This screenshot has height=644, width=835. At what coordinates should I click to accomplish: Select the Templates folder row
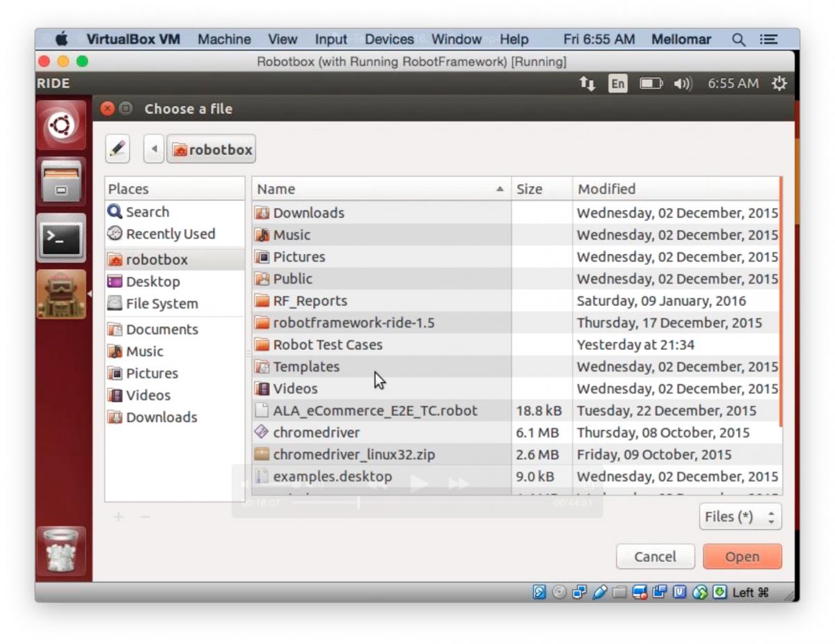pyautogui.click(x=516, y=367)
